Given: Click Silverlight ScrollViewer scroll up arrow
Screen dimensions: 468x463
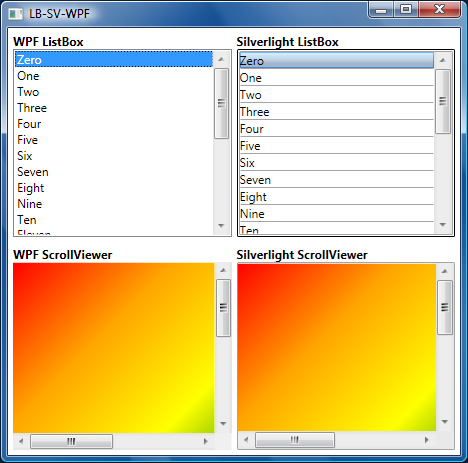Looking at the screenshot, I should tap(445, 271).
